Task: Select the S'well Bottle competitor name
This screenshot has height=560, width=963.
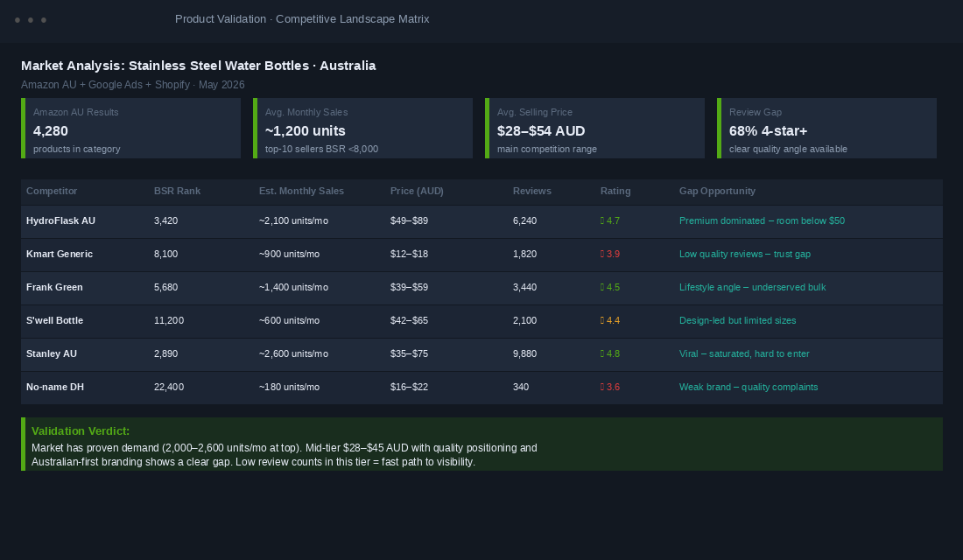Action: [x=54, y=320]
